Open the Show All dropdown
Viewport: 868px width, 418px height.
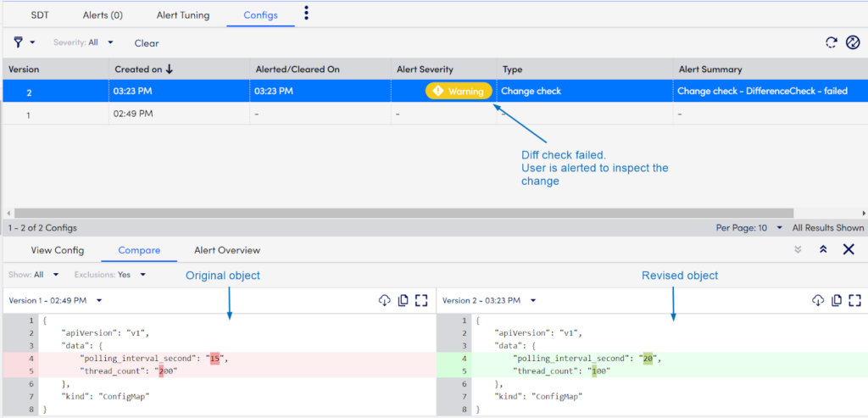pyautogui.click(x=34, y=274)
